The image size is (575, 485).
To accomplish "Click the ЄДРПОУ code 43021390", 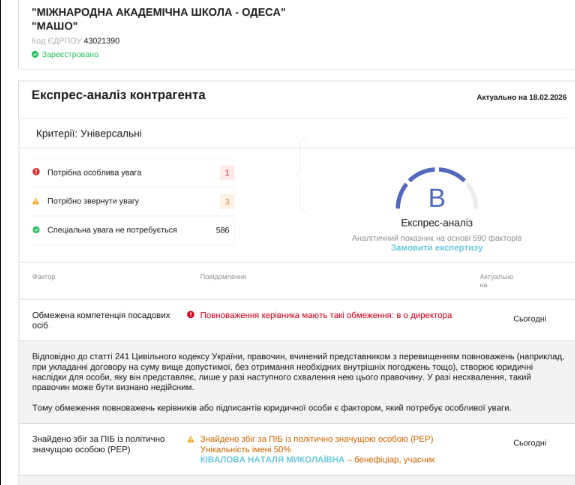I will [102, 41].
